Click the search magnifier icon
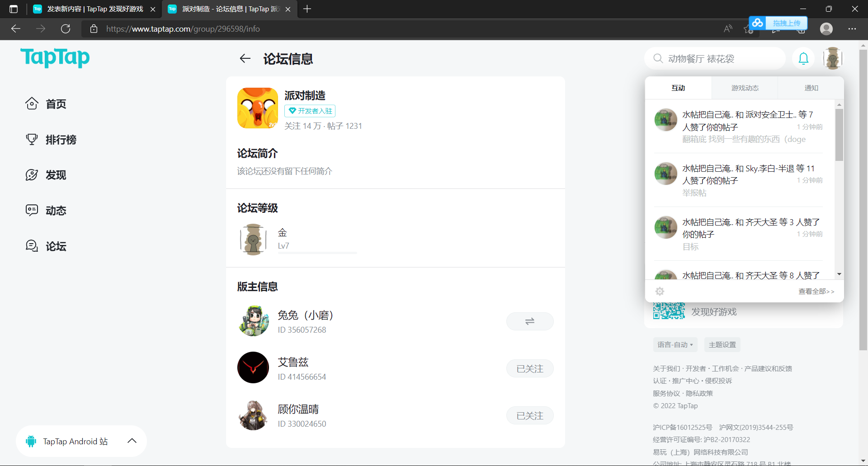 pyautogui.click(x=658, y=58)
